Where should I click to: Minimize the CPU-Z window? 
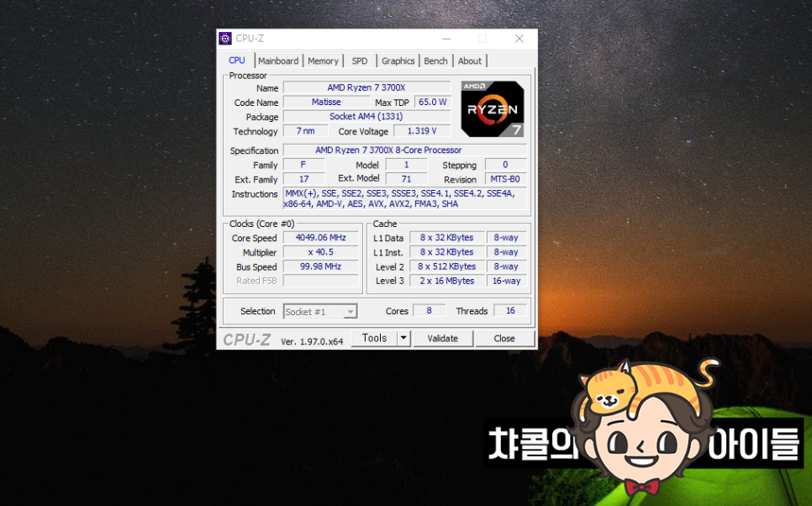(x=446, y=39)
